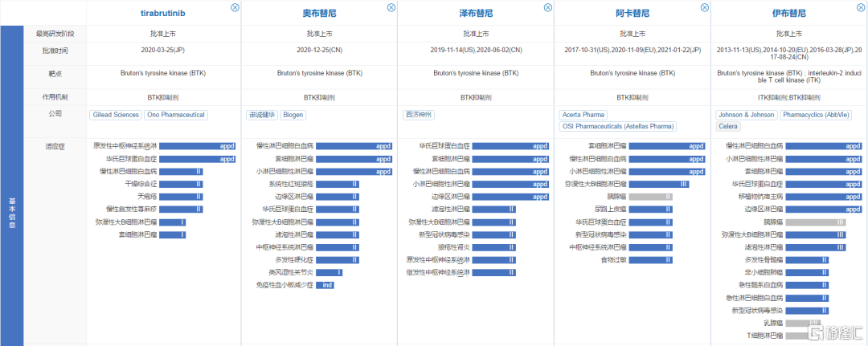Screen dimensions: 868x346
Task: Remove the tirabrutinib column with its close icon
Action: (x=235, y=7)
